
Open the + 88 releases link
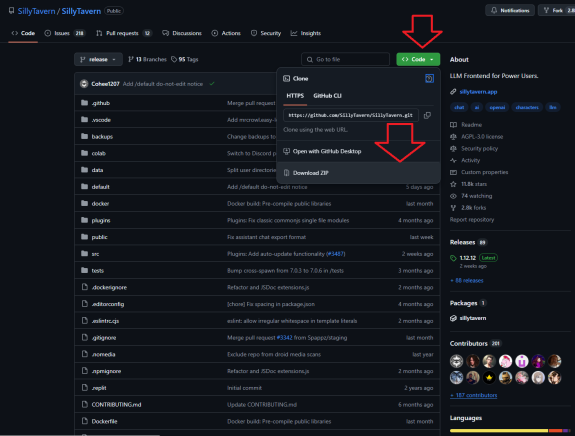(467, 281)
